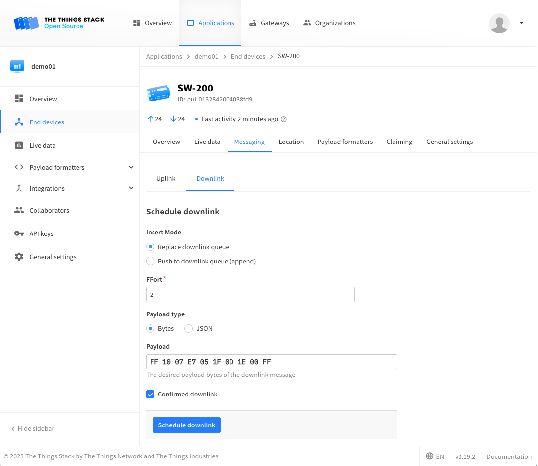Click the uplink count arrow icon

click(x=150, y=119)
